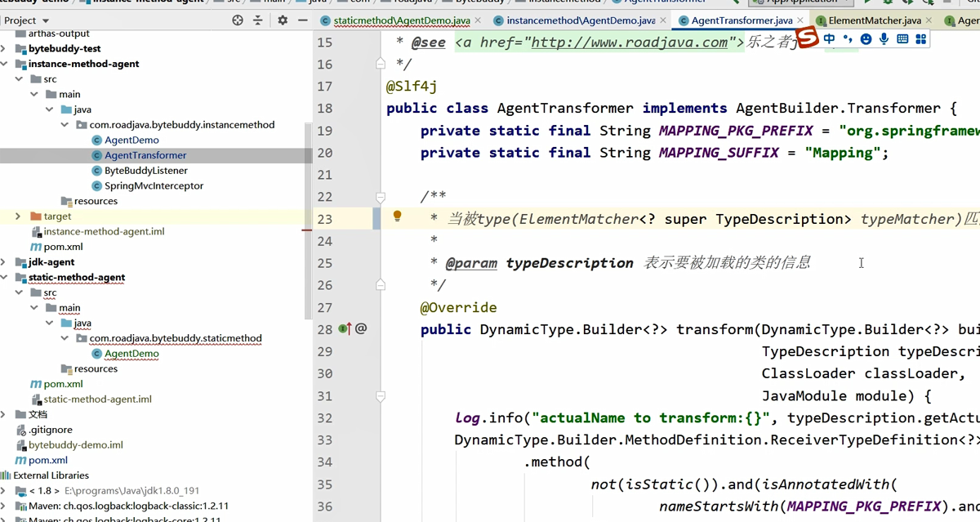
Task: Click the microphone voice input icon in IME bar
Action: tap(884, 38)
